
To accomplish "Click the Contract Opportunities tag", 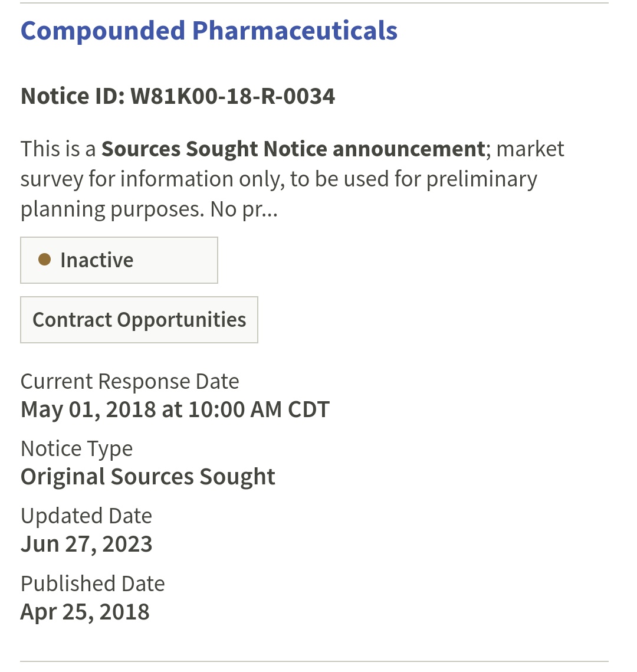I will (x=139, y=320).
